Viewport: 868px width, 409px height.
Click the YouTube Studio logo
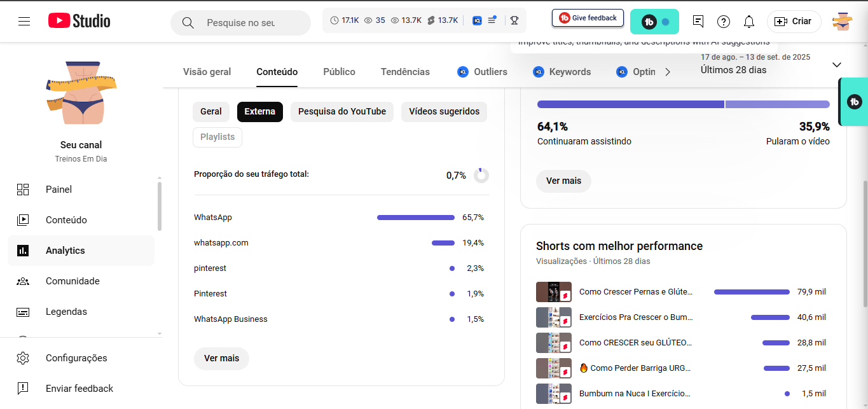79,22
